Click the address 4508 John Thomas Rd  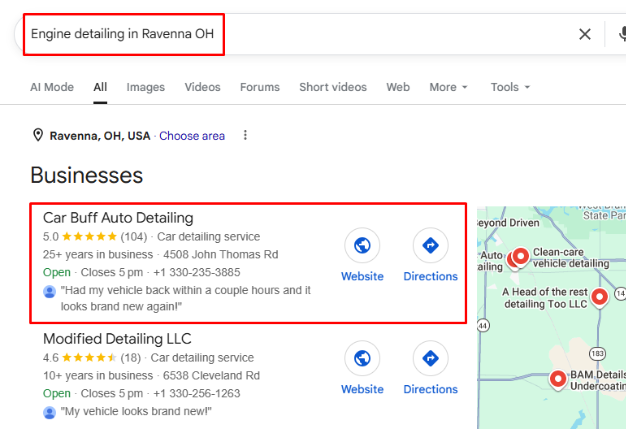221,255
